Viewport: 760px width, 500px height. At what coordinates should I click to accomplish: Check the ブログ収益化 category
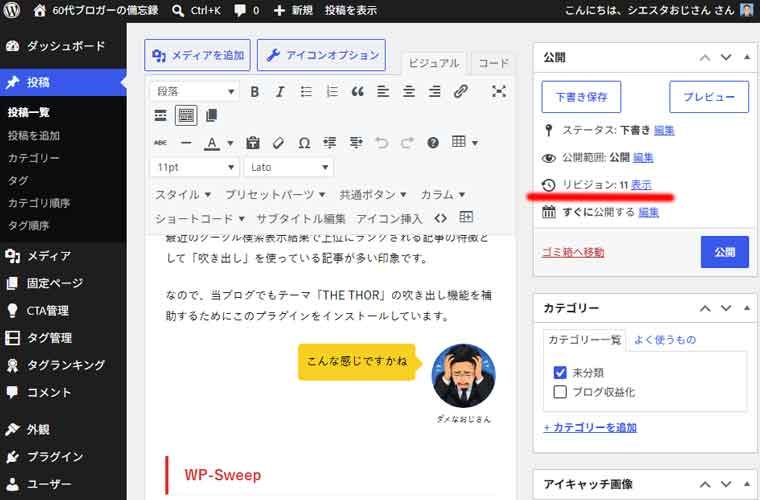(560, 391)
